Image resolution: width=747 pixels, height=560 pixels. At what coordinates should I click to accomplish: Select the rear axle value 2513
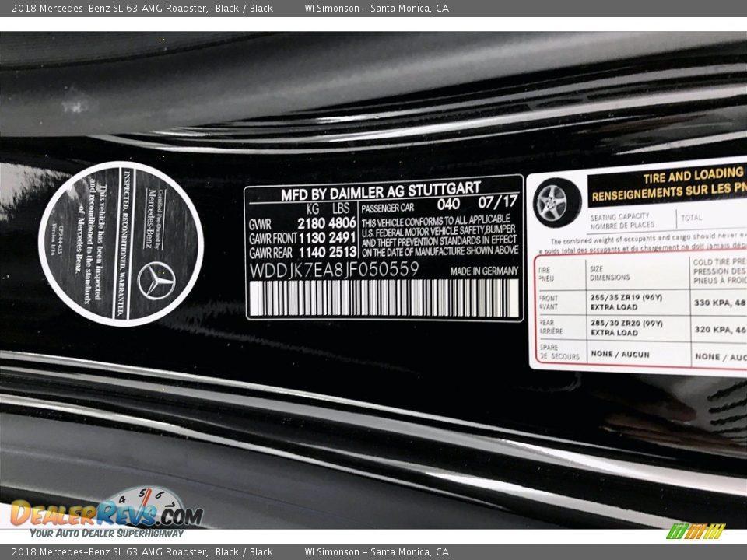[342, 251]
